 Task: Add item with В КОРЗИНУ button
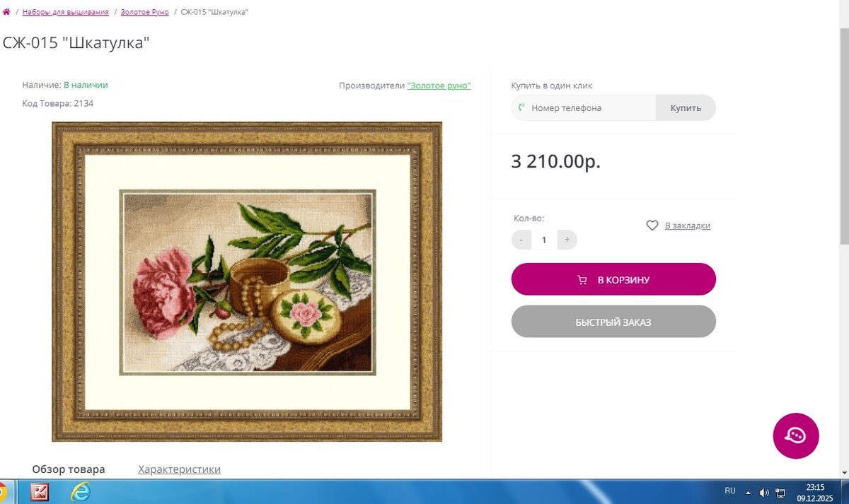pyautogui.click(x=613, y=279)
